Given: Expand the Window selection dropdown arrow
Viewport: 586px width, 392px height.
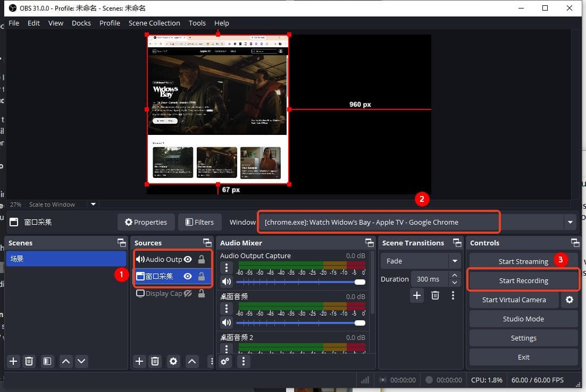Looking at the screenshot, I should coord(570,222).
